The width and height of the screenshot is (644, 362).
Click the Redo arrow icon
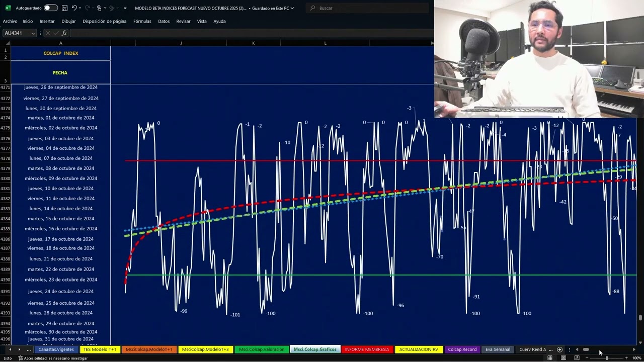(x=88, y=8)
